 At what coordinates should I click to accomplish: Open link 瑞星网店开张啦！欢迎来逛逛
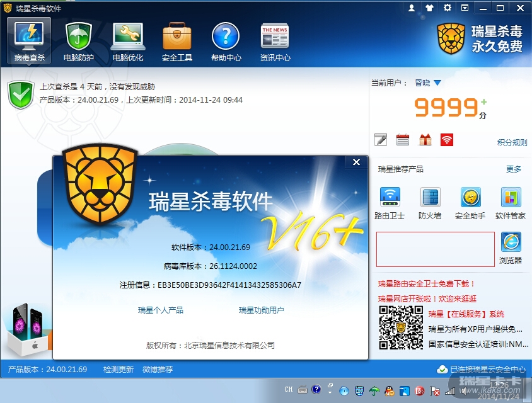427,298
